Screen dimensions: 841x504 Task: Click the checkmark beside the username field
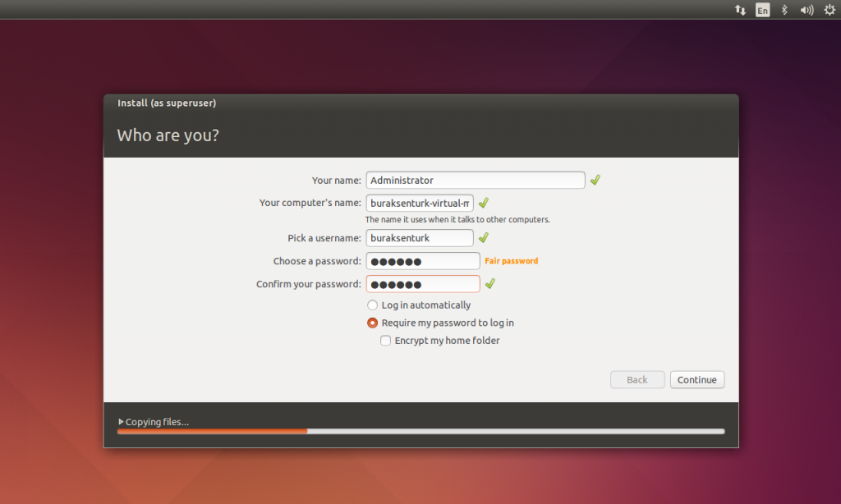(x=483, y=237)
